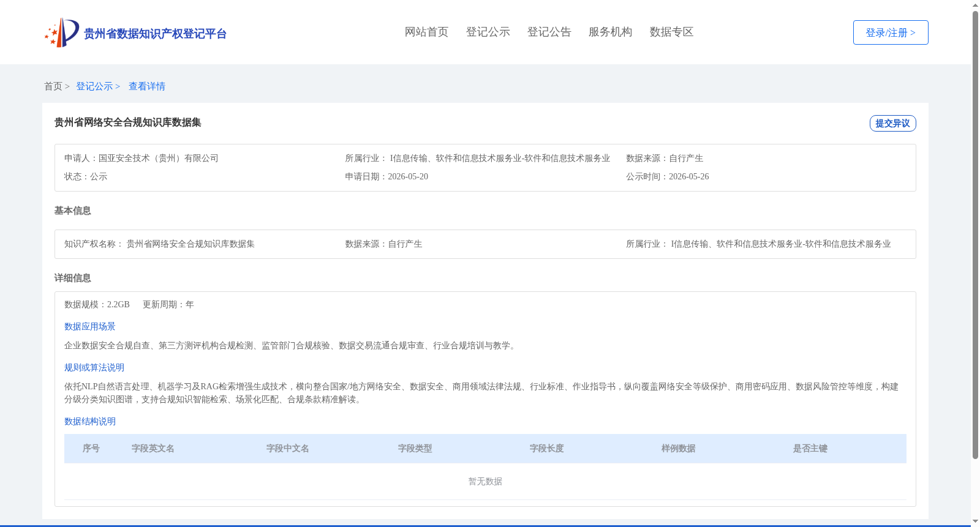Select the top 数据来源：自行产生 field
Viewport: 980px width, 527px height.
(x=665, y=158)
